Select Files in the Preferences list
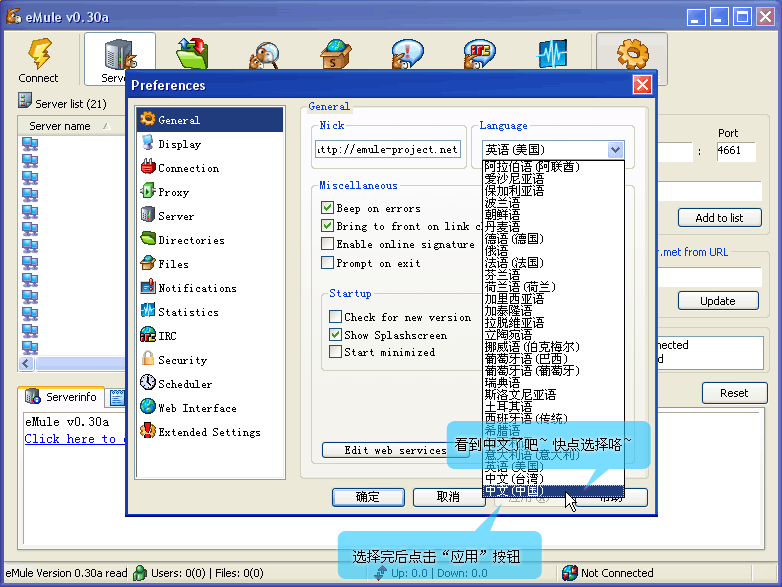 point(210,263)
